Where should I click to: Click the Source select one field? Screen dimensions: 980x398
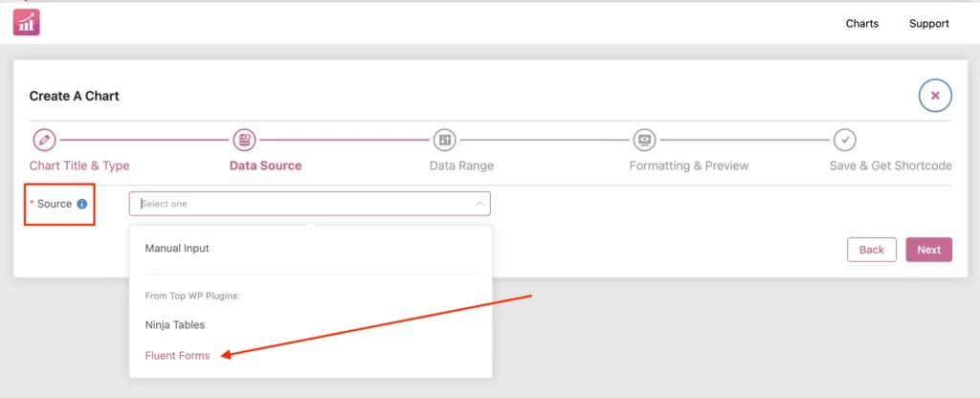[310, 204]
